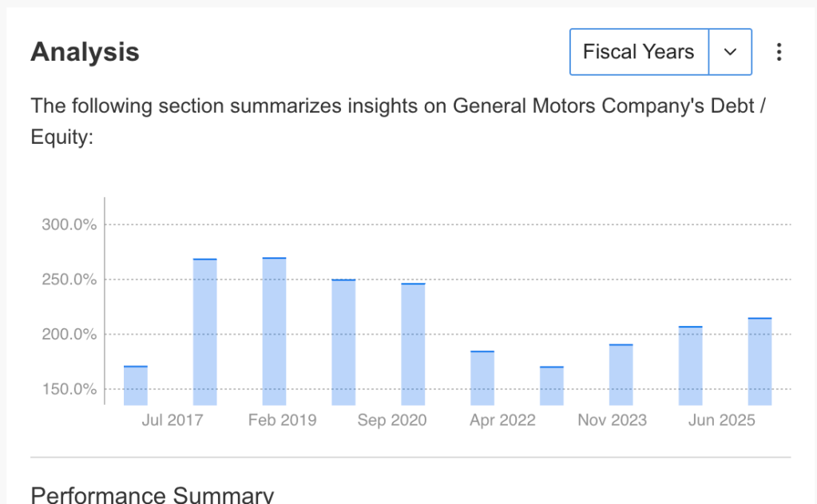817x504 pixels.
Task: Open the three-dot more options menu
Action: tap(779, 52)
